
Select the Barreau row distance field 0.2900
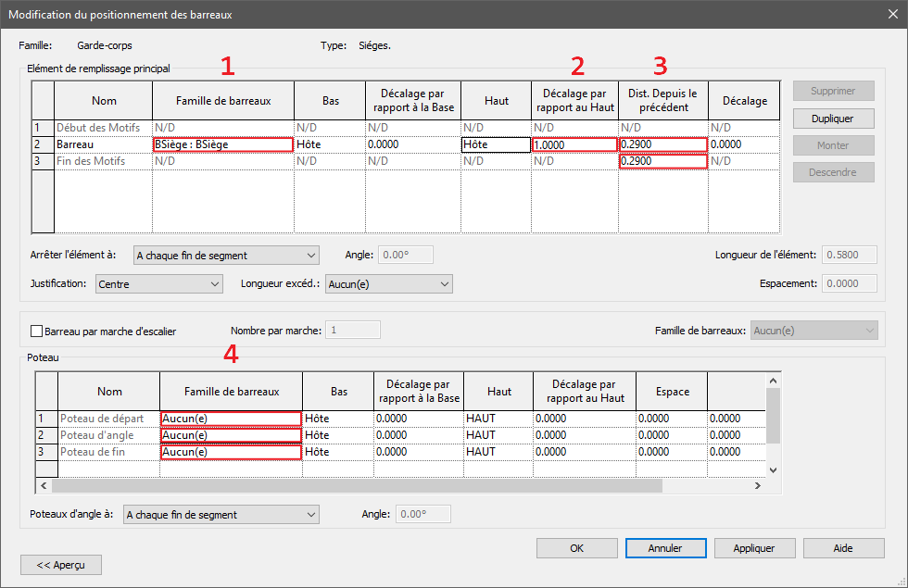[662, 144]
